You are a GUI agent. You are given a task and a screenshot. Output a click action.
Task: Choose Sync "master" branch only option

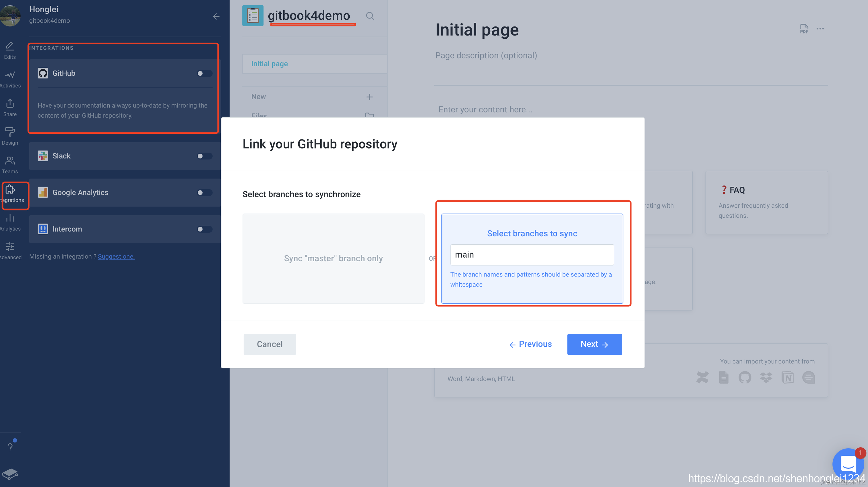pyautogui.click(x=333, y=258)
